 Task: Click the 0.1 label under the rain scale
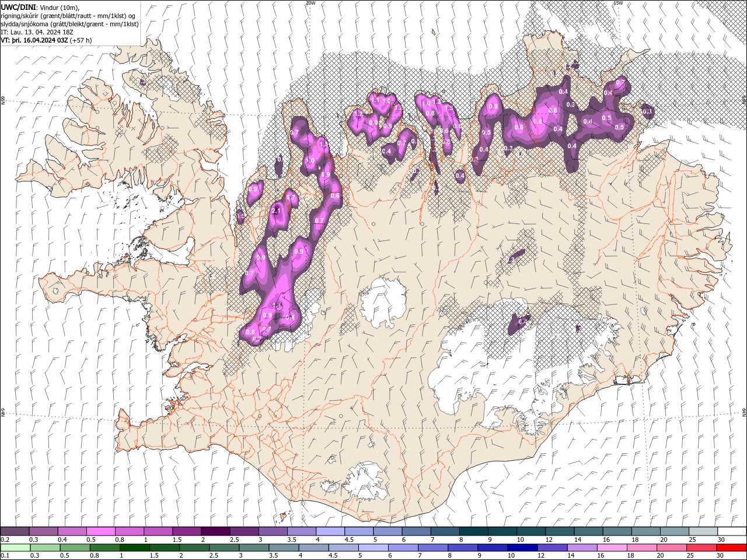[x=4, y=556]
